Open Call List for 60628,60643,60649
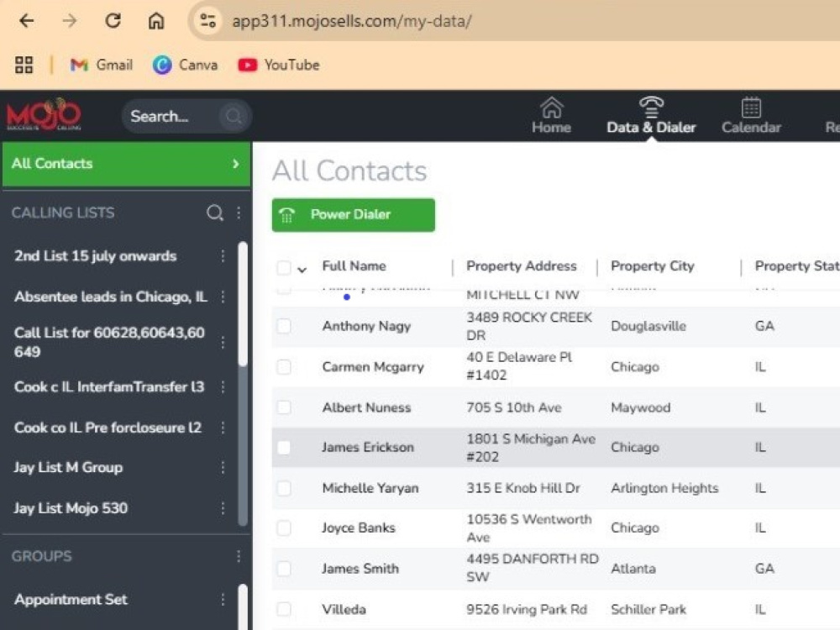Image resolution: width=840 pixels, height=630 pixels. coord(109,342)
